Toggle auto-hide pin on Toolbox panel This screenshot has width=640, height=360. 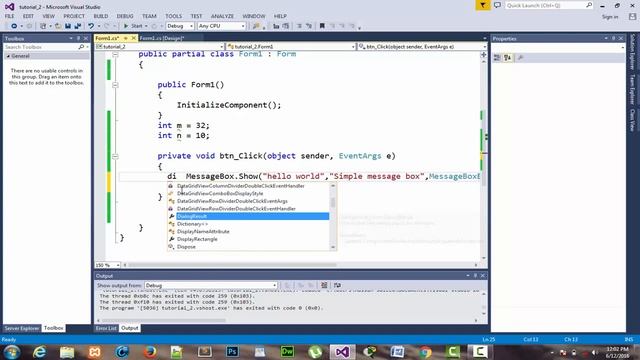[x=78, y=38]
